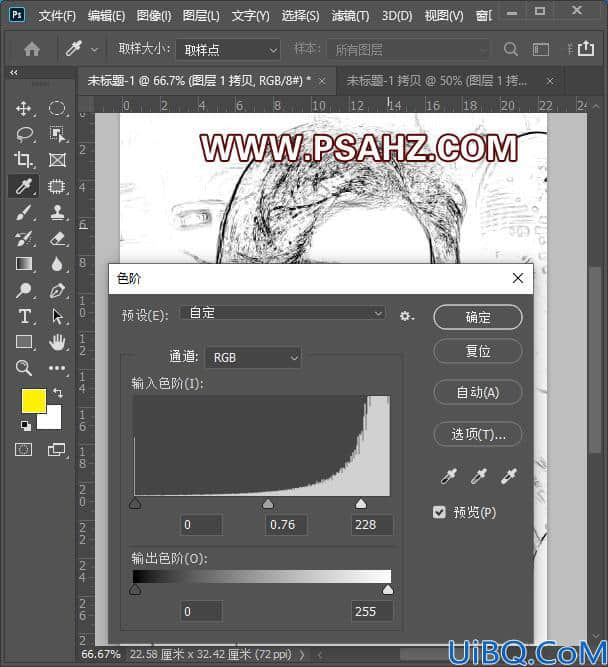608x667 pixels.
Task: Select the Elliptical Marquee tool
Action: (57, 108)
